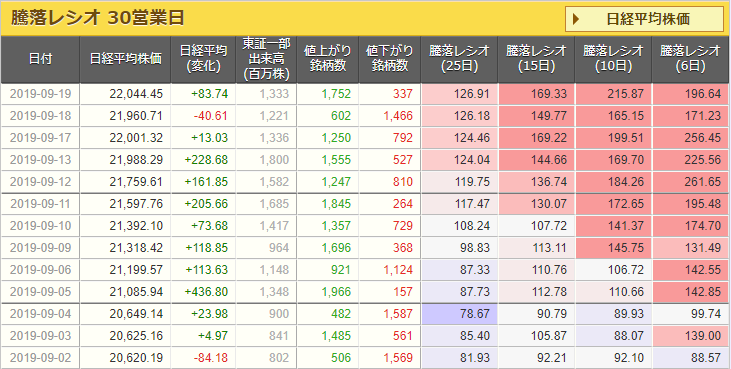Click the red 256.45 ratio cell
Screen dimensions: 731x369
point(690,138)
